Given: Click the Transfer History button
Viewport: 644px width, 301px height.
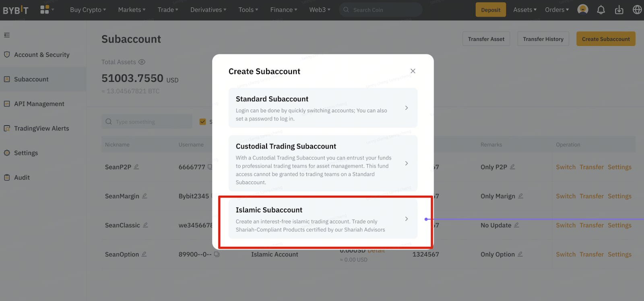Looking at the screenshot, I should pos(543,39).
